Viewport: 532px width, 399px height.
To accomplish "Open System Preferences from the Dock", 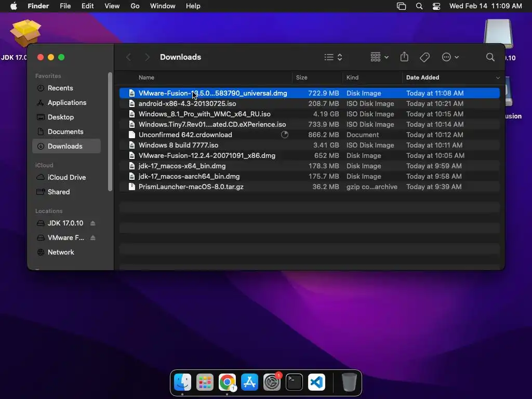I will (272, 382).
